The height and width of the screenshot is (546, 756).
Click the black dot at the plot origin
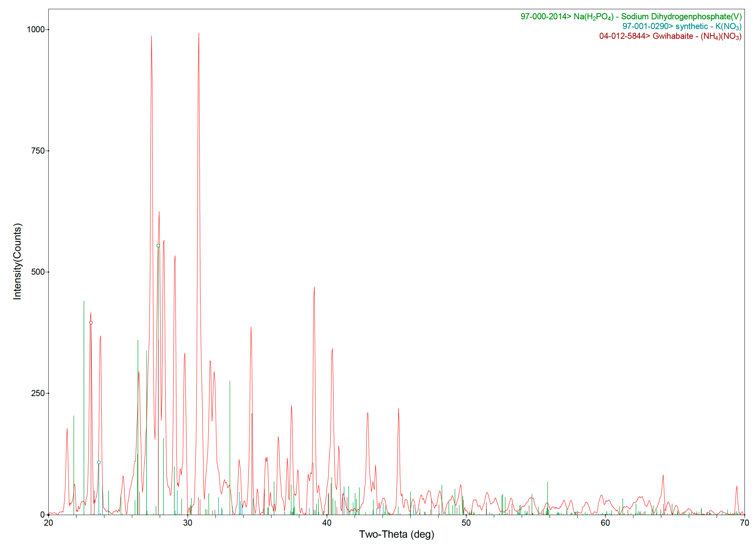pyautogui.click(x=48, y=515)
